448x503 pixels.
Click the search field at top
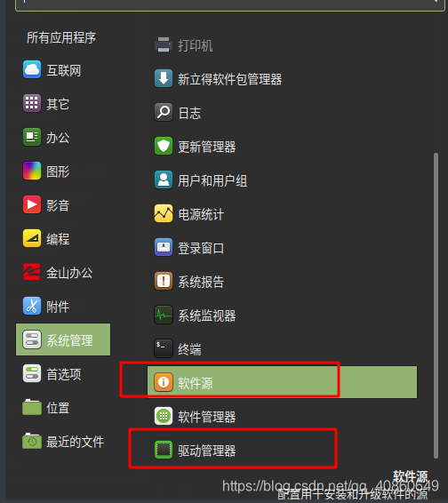coord(229,5)
